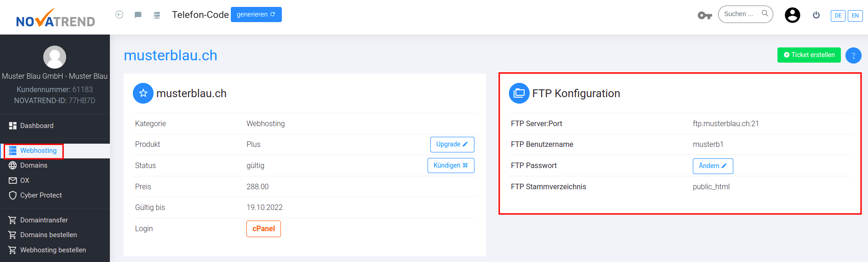
Task: Click the star icon beside musterblau.ch
Action: pos(143,93)
